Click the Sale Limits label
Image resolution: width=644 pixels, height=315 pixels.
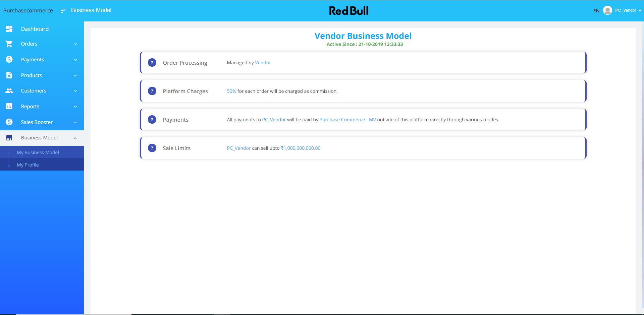[176, 148]
